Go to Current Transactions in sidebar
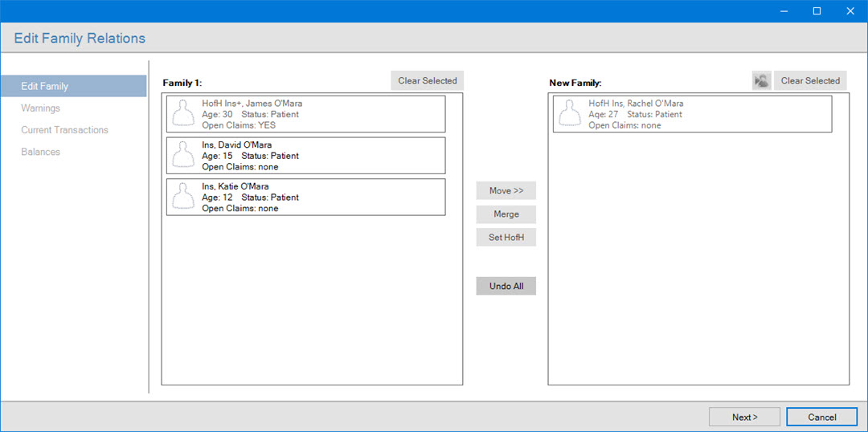The image size is (868, 432). tap(64, 130)
